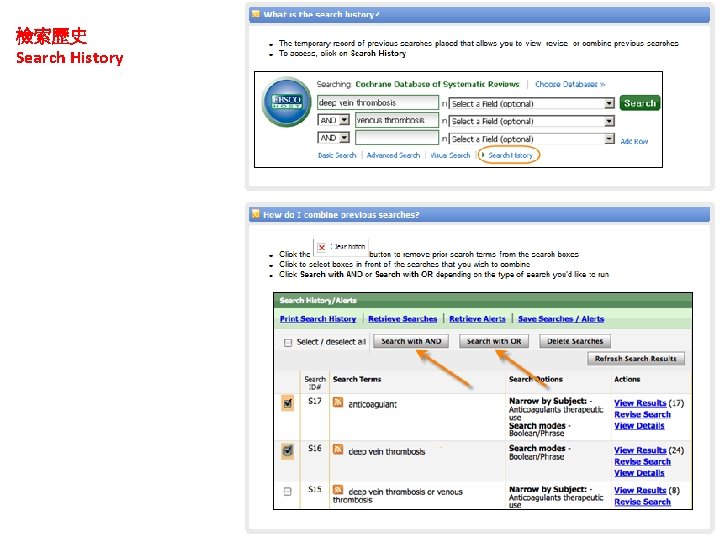Click Retrieve Searches link

[x=403, y=319]
